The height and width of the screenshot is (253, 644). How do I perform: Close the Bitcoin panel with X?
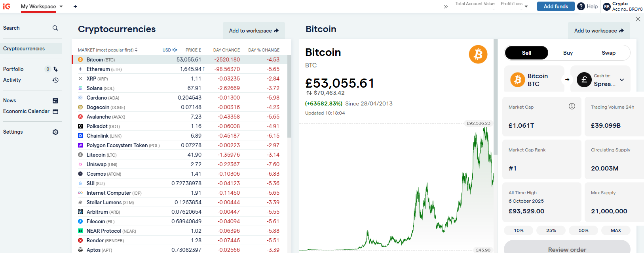click(x=638, y=19)
